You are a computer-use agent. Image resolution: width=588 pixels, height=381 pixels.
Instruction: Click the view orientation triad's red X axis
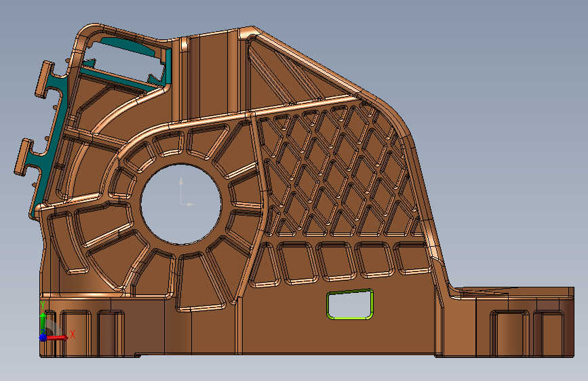[57, 338]
